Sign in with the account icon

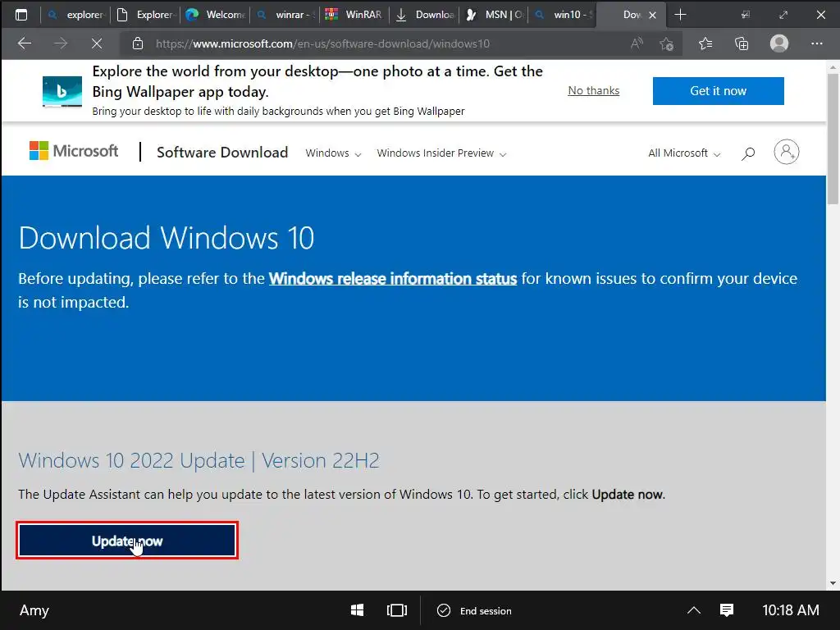pyautogui.click(x=786, y=152)
